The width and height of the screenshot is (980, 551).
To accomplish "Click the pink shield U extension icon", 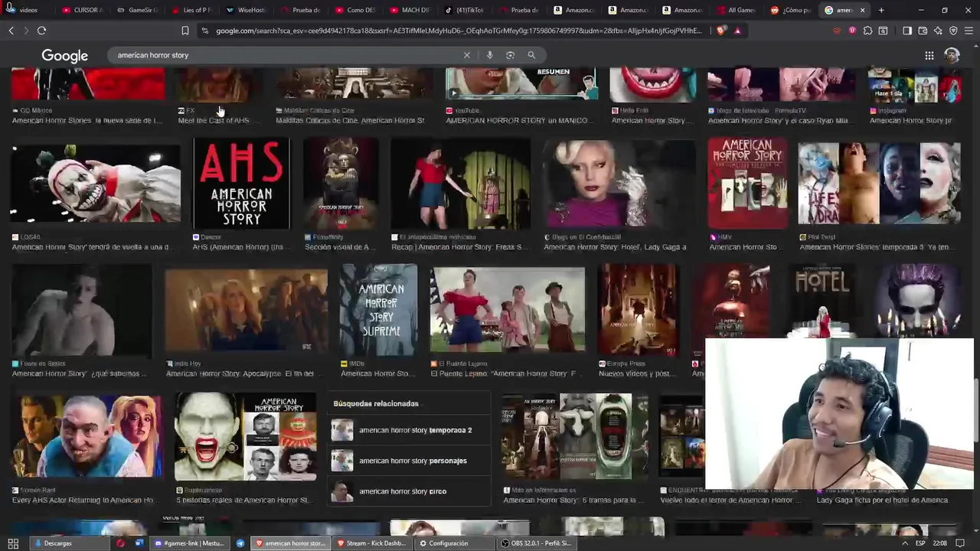I will click(x=852, y=31).
